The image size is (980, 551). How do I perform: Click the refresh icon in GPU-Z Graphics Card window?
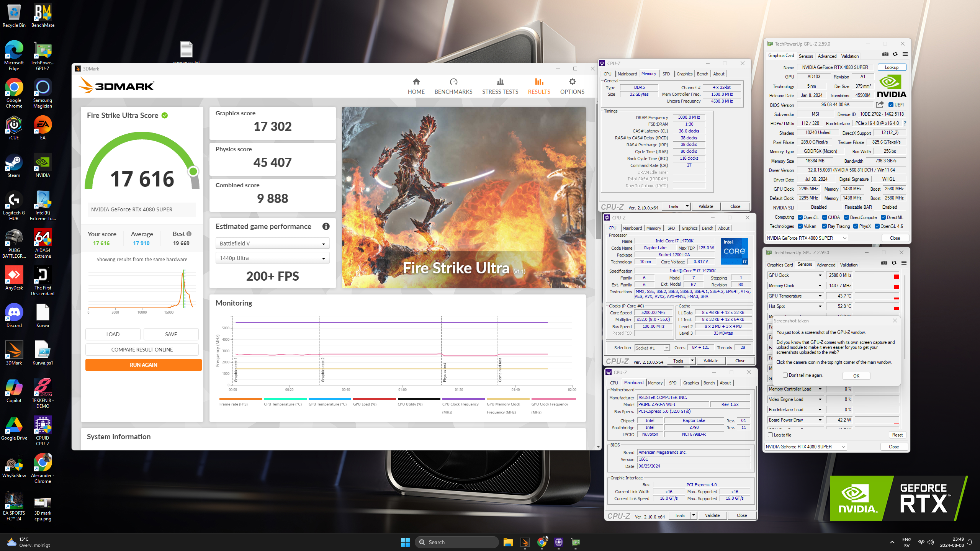tap(895, 54)
